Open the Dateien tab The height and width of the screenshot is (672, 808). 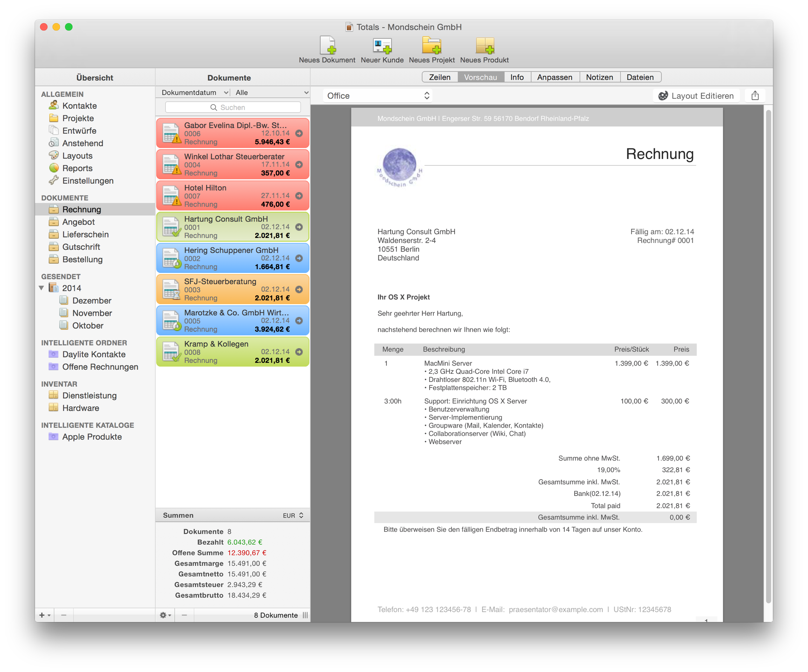click(640, 77)
